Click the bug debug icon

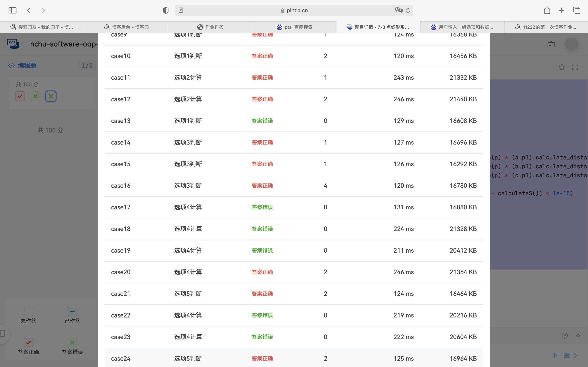[561, 67]
